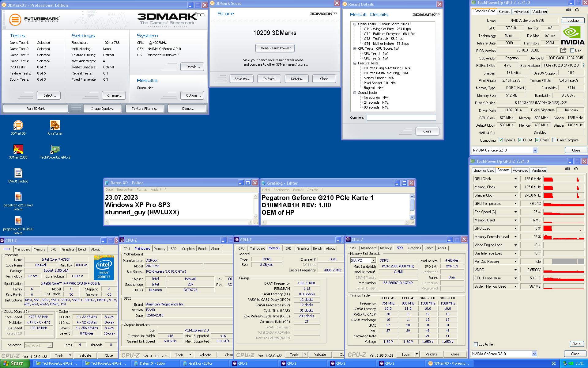Open the Tools dropdown arrow in the CPU-Z CPU-tab window
The width and height of the screenshot is (588, 368).
tap(70, 355)
